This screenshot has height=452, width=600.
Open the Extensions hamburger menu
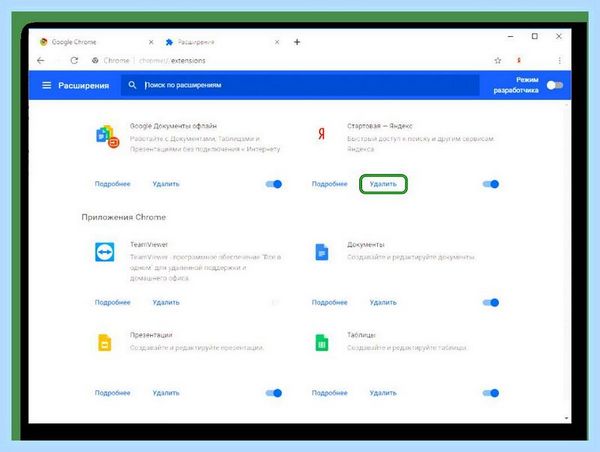[46, 85]
